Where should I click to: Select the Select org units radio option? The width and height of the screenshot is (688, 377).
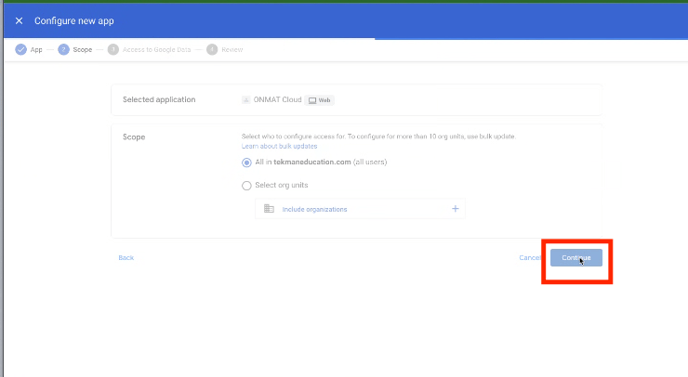coord(247,186)
